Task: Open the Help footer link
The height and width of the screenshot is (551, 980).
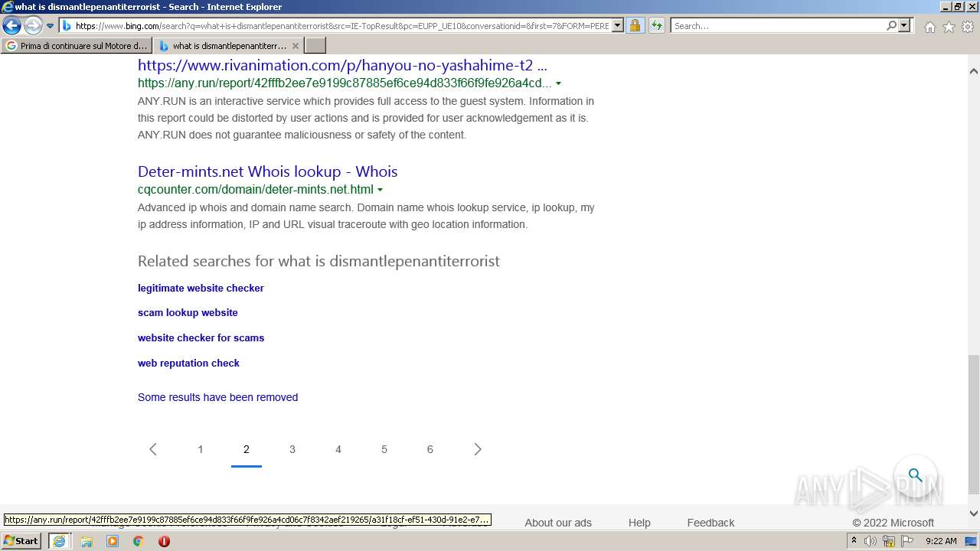Action: click(639, 523)
